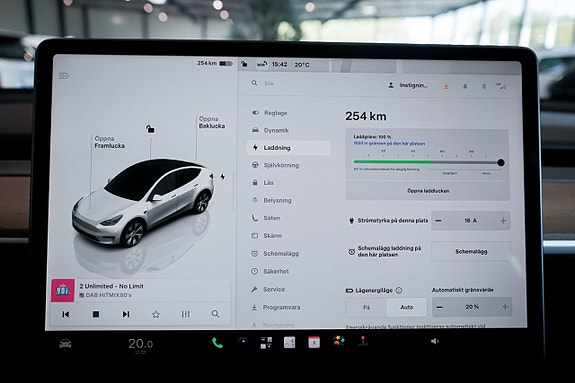Open the driver profile 'Instignin...'
The width and height of the screenshot is (575, 383).
click(x=408, y=85)
